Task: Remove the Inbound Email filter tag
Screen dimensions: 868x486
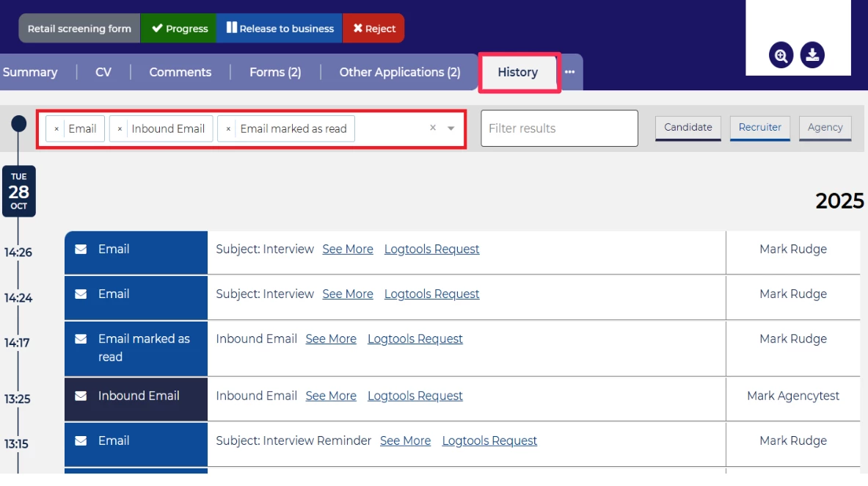Action: point(120,128)
